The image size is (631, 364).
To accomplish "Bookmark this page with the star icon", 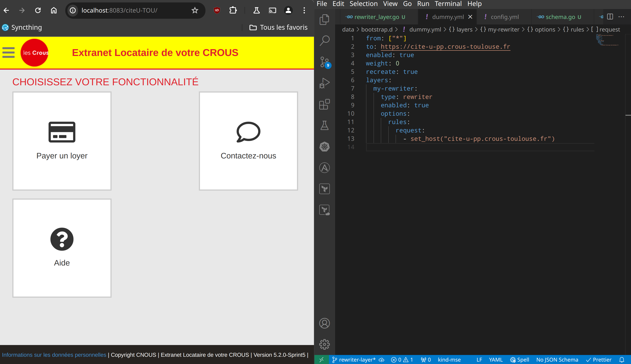I will click(195, 10).
